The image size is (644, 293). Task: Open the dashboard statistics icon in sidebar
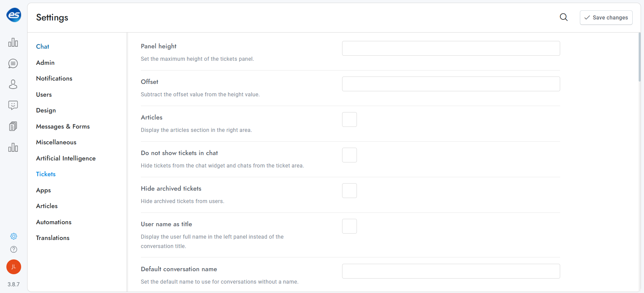tap(13, 42)
